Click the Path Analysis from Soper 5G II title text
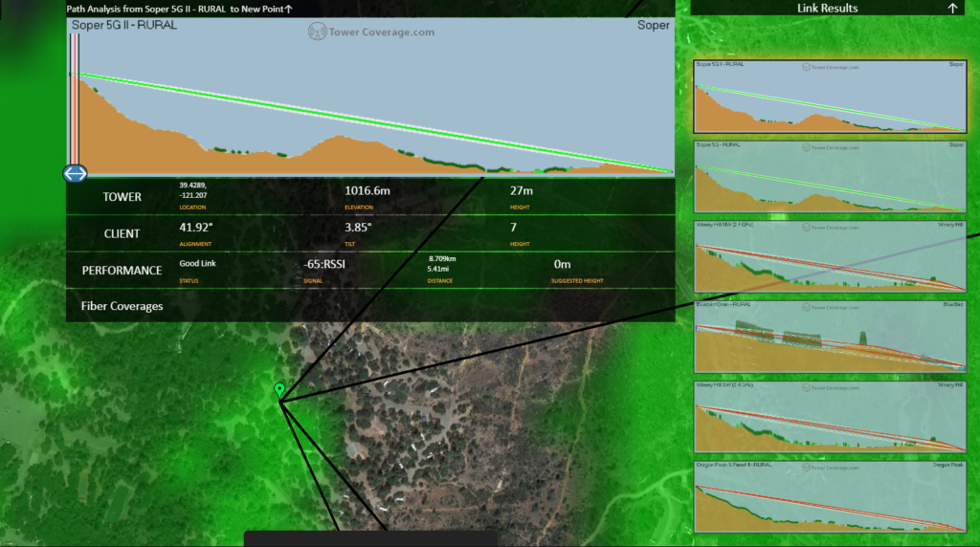This screenshot has width=980, height=547. click(x=175, y=9)
